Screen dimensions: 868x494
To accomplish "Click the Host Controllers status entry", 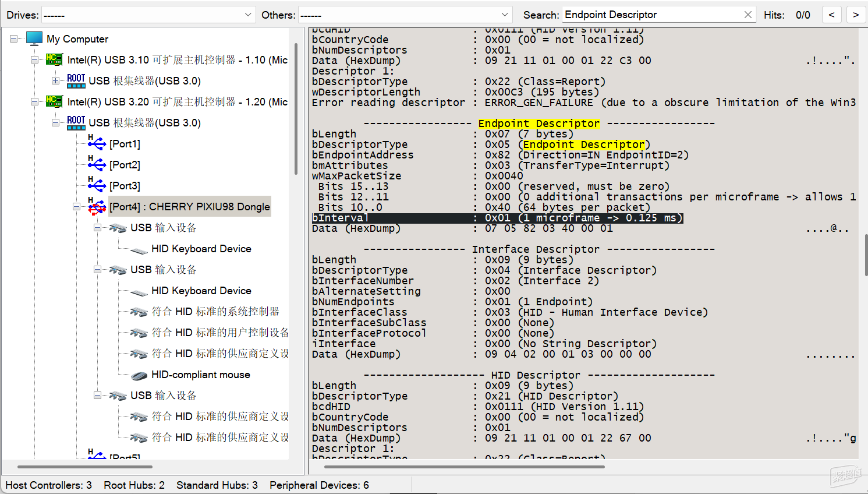I will pyautogui.click(x=49, y=485).
